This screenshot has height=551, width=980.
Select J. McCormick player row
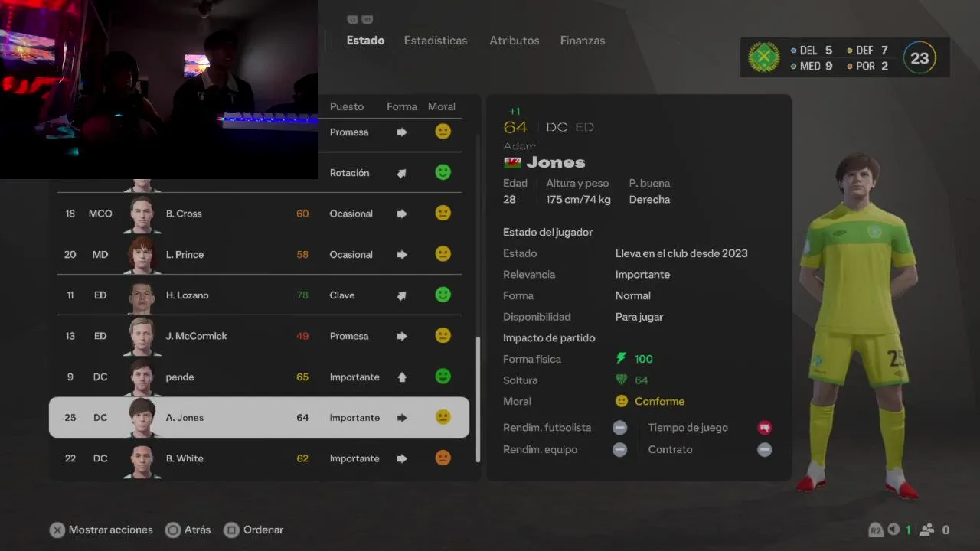(x=259, y=336)
